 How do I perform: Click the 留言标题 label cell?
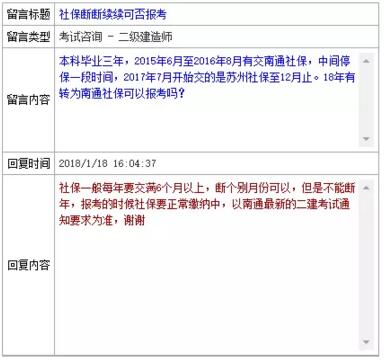click(x=28, y=14)
